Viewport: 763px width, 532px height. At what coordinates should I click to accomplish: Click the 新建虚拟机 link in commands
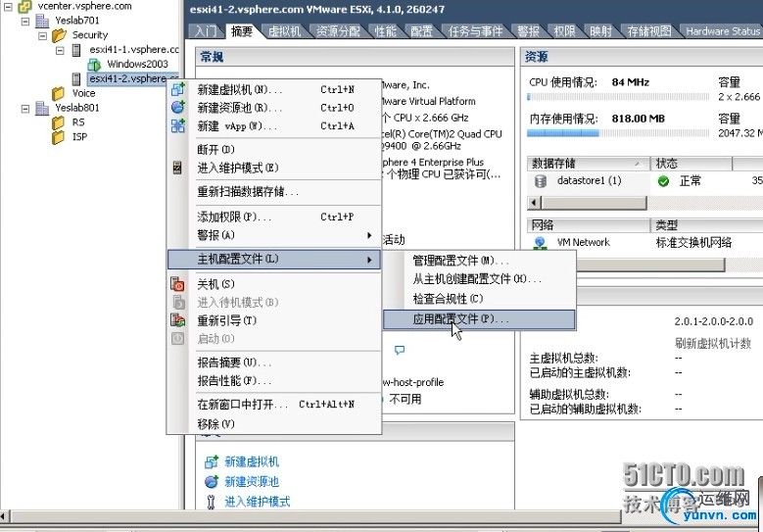click(252, 461)
